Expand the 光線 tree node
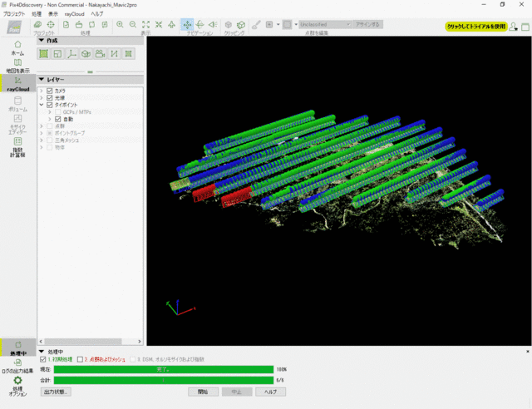532x409 pixels. [42, 98]
